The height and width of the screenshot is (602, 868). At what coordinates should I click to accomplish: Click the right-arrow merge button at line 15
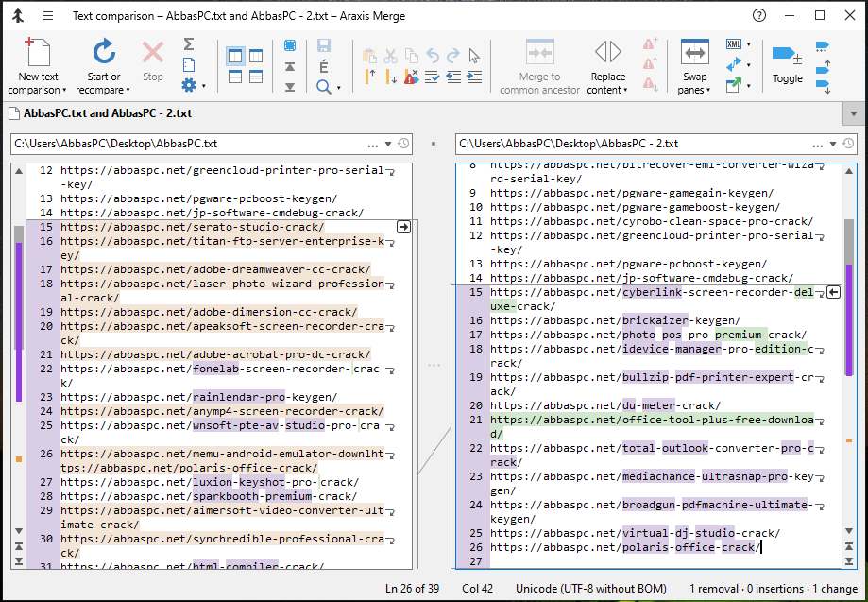click(403, 227)
